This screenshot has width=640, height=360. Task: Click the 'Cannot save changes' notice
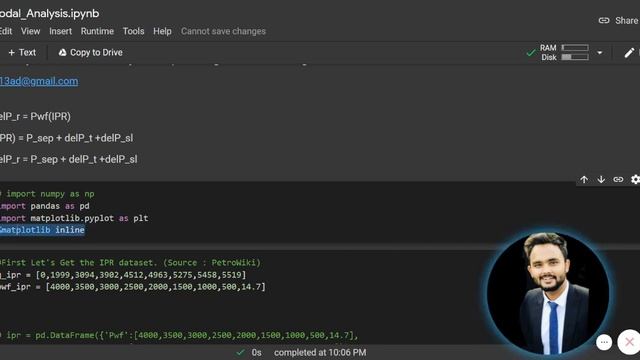point(223,31)
